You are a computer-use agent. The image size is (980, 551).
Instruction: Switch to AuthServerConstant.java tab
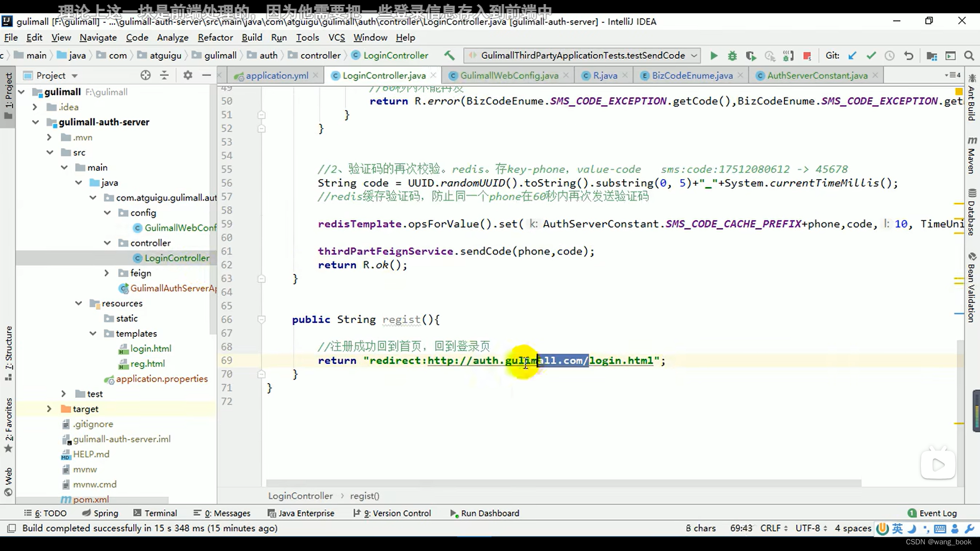pyautogui.click(x=817, y=76)
